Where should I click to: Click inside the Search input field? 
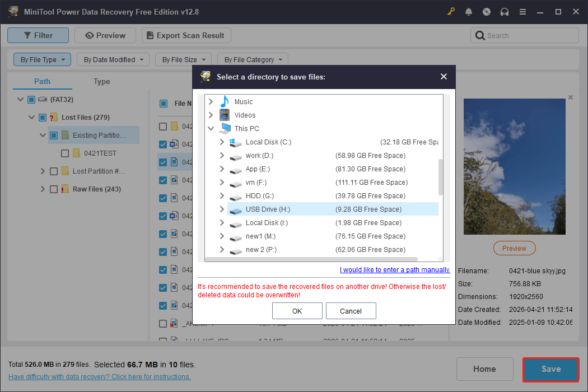pos(525,35)
